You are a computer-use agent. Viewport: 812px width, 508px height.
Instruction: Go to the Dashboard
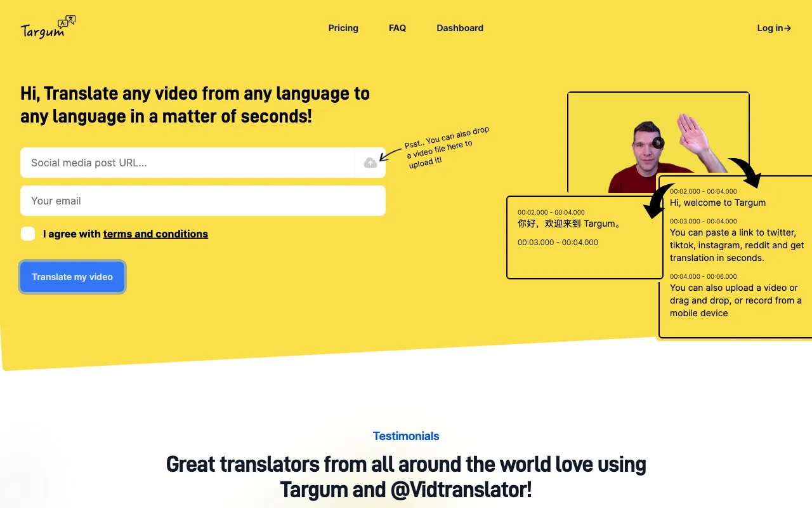(x=460, y=28)
